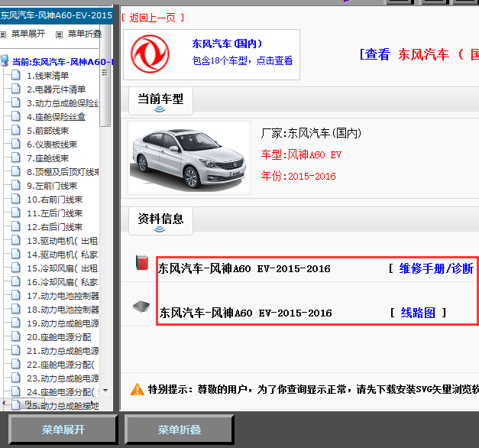Click the page icon beside 6.仪表板线束
This screenshot has height=448, width=479.
(x=16, y=144)
